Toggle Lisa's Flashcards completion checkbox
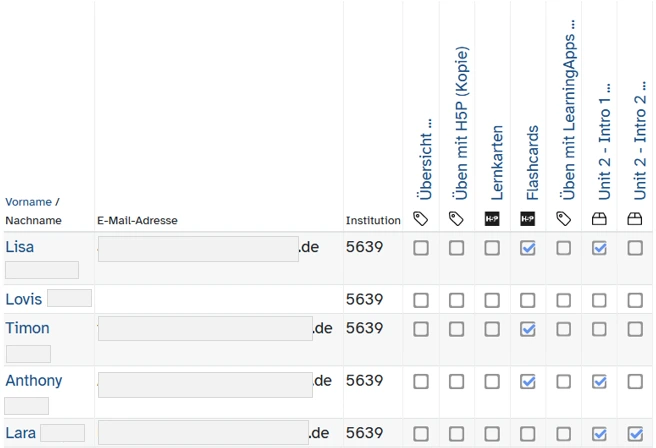This screenshot has height=448, width=656. (x=528, y=248)
